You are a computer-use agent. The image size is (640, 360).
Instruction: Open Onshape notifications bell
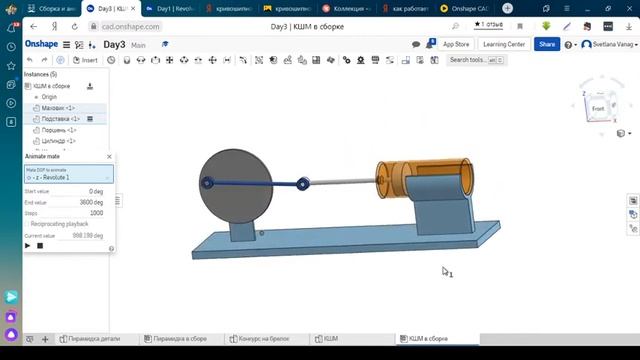[x=430, y=43]
